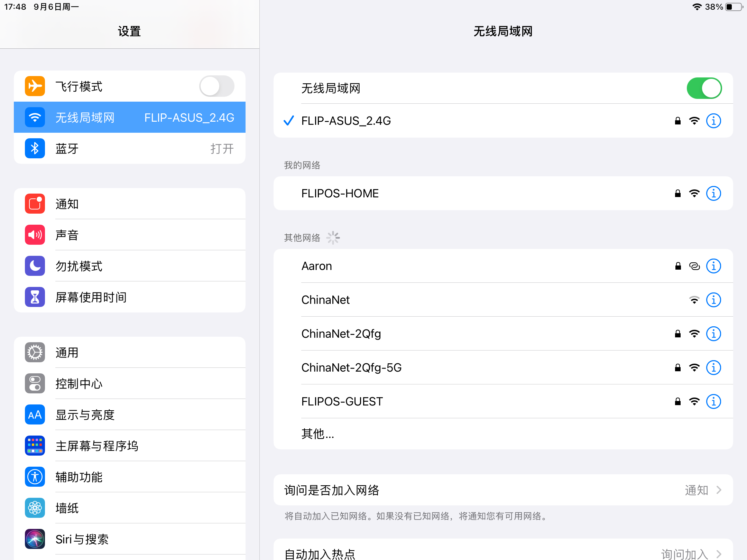
Task: Open 通知 settings row
Action: (130, 204)
